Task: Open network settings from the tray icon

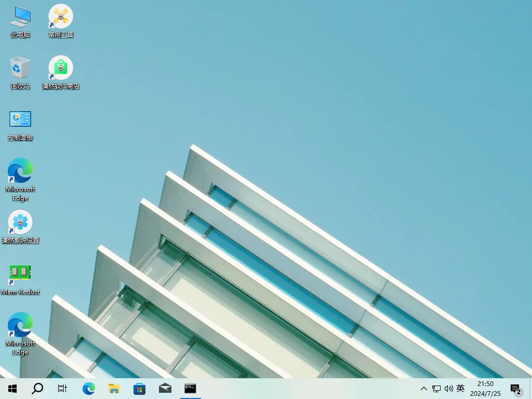Action: pyautogui.click(x=436, y=388)
